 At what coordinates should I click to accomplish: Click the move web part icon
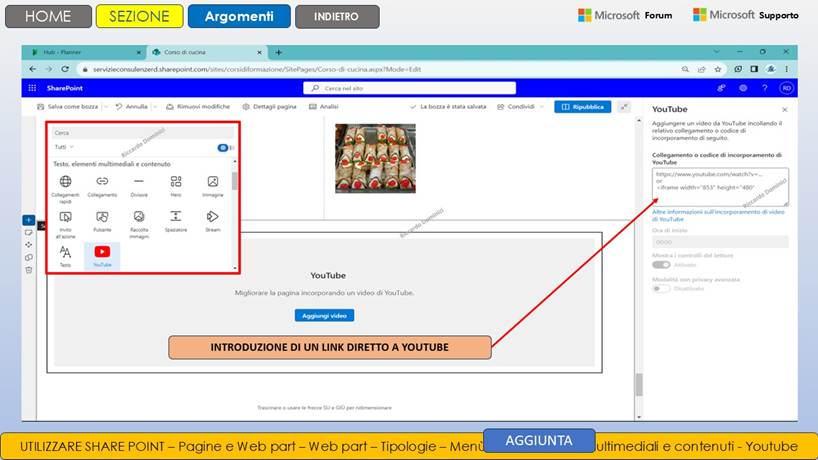29,245
